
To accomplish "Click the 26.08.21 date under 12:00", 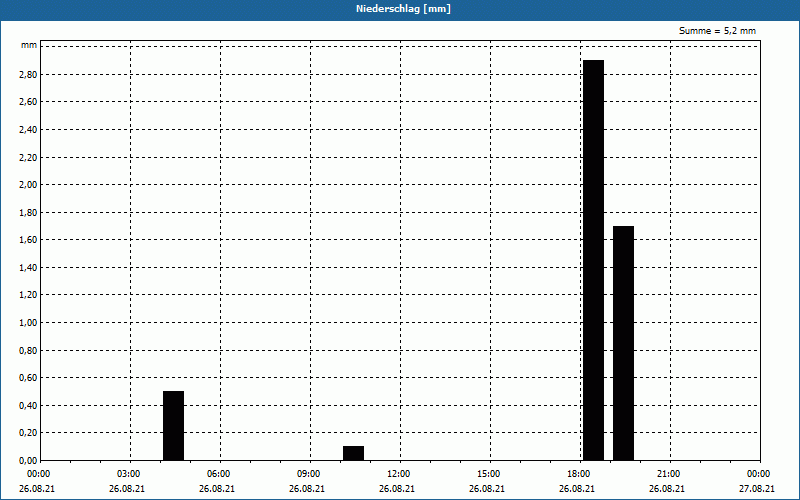I will point(396,489).
